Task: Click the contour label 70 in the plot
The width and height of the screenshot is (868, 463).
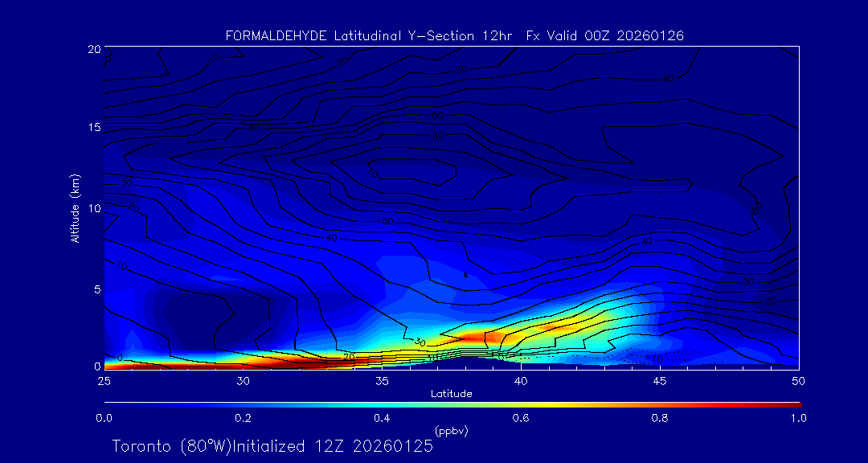Action: 373,173
